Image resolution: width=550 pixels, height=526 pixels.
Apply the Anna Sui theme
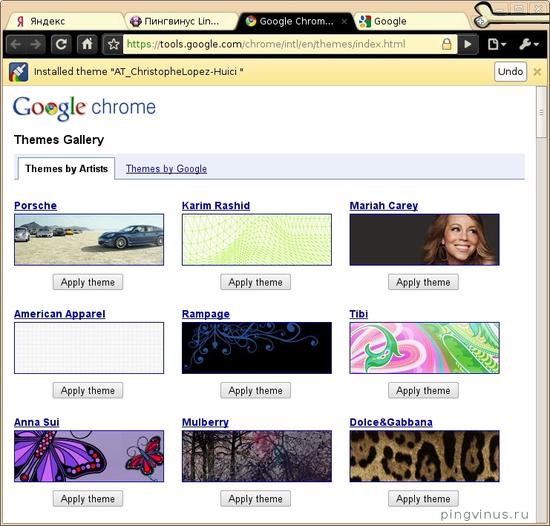point(88,499)
